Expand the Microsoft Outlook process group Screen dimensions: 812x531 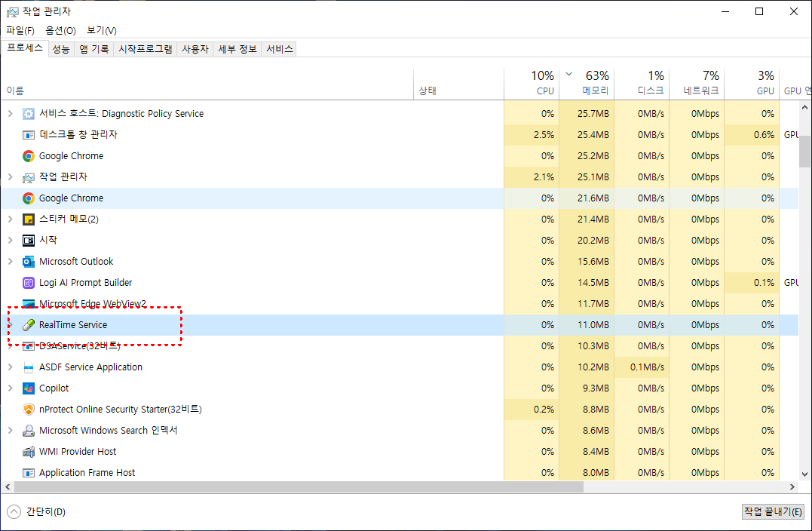(10, 262)
